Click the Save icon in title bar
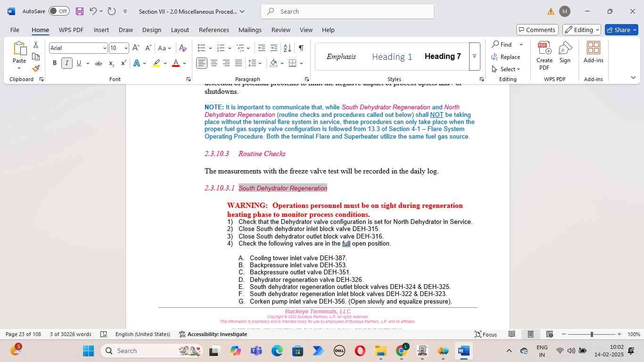 (79, 11)
